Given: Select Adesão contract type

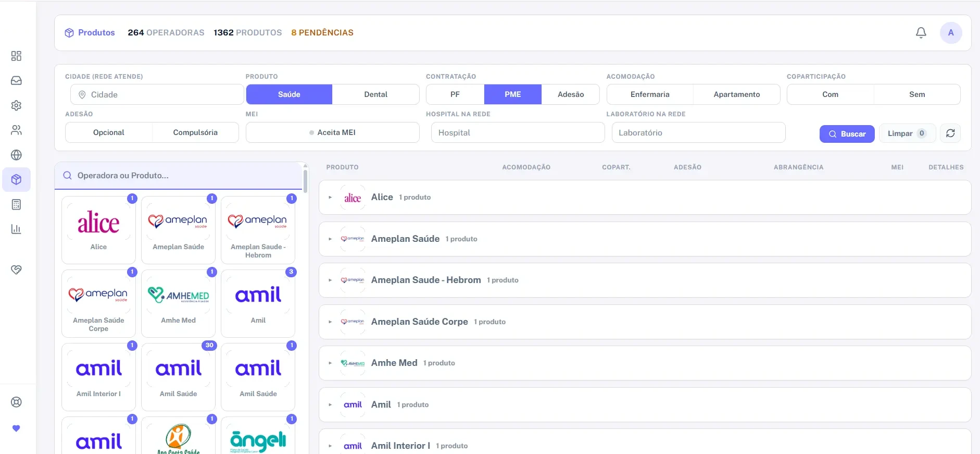Looking at the screenshot, I should coord(571,94).
